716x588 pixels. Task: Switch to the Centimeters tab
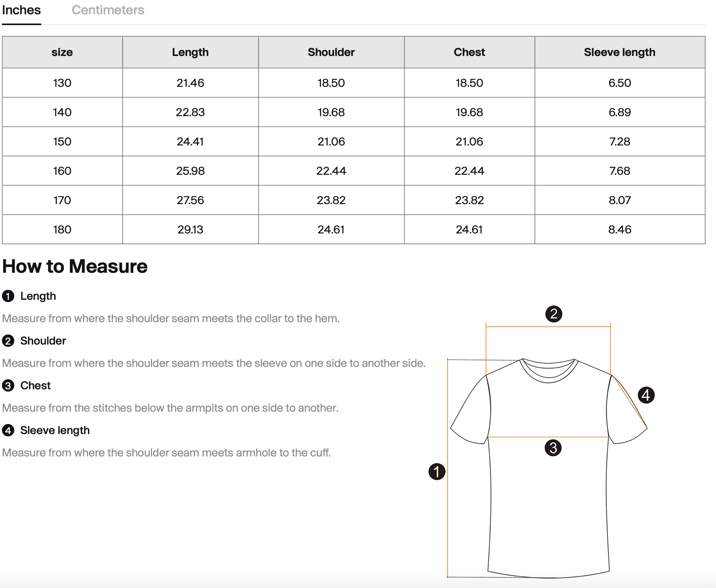(x=108, y=10)
